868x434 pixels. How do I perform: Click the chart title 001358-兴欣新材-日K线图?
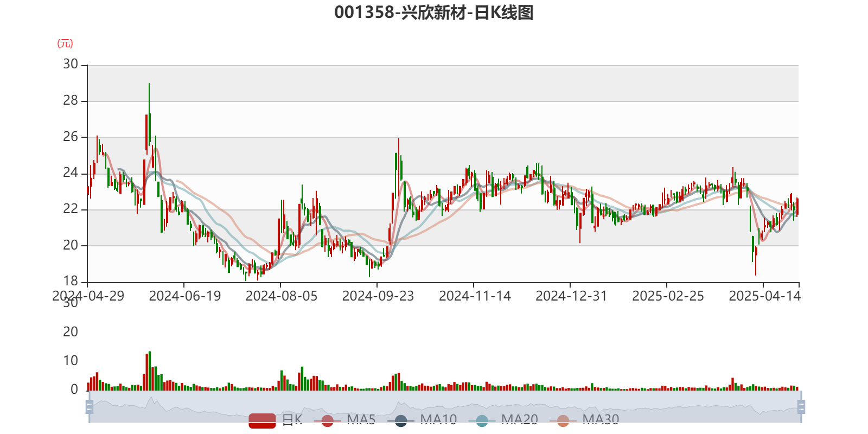point(434,12)
